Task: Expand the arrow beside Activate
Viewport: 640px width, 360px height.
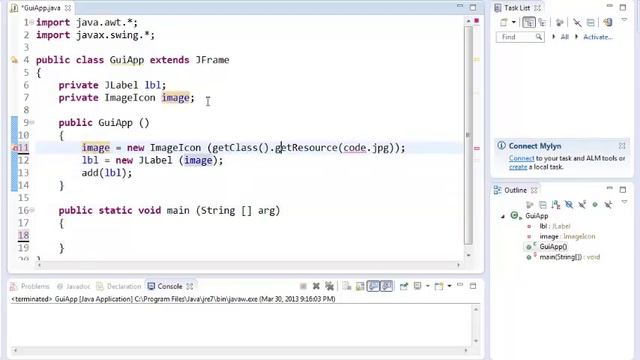Action: 576,37
